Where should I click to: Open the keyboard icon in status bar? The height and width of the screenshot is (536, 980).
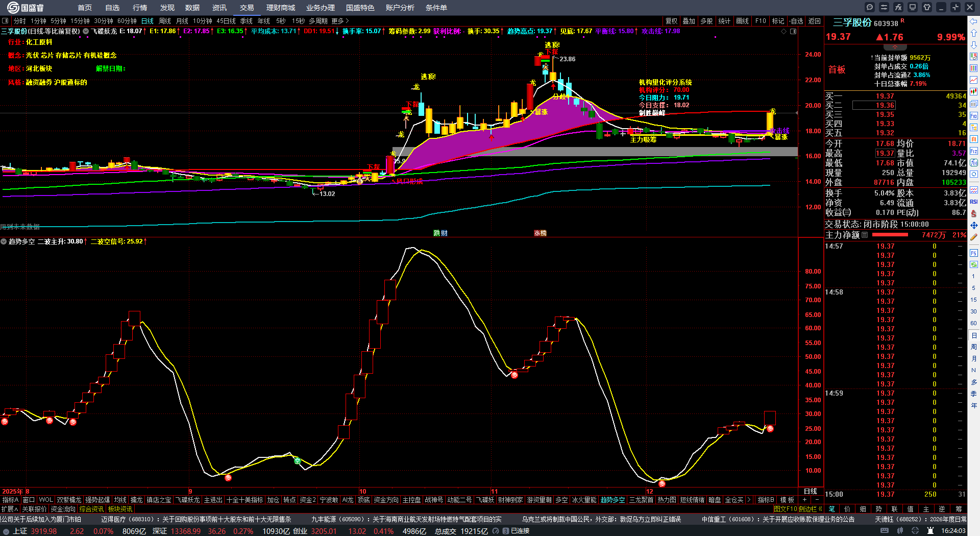pyautogui.click(x=885, y=531)
